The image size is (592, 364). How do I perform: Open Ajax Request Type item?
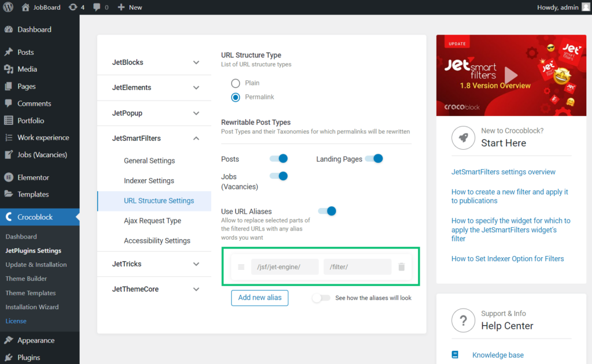(x=154, y=221)
